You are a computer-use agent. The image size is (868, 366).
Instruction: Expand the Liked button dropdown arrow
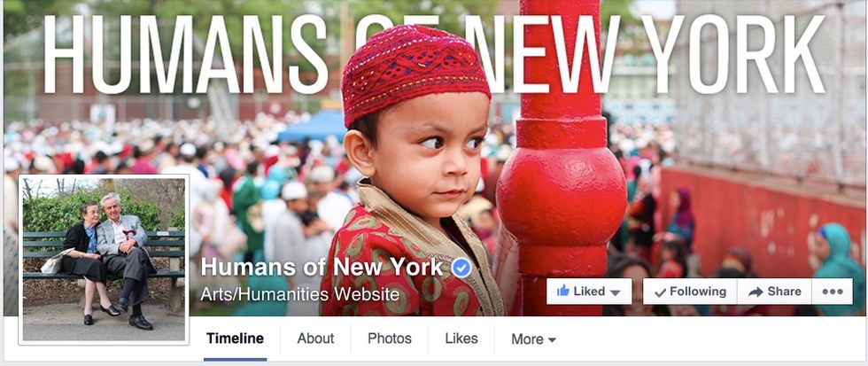pos(615,292)
